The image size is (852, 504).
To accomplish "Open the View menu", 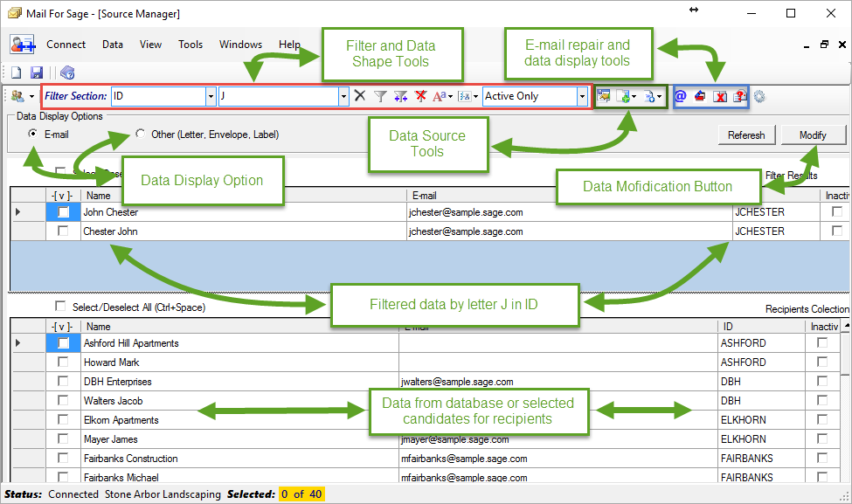I will [150, 45].
